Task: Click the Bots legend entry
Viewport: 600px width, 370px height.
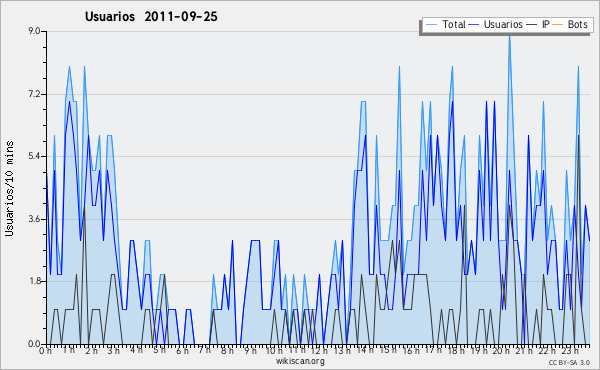Action: pos(569,24)
